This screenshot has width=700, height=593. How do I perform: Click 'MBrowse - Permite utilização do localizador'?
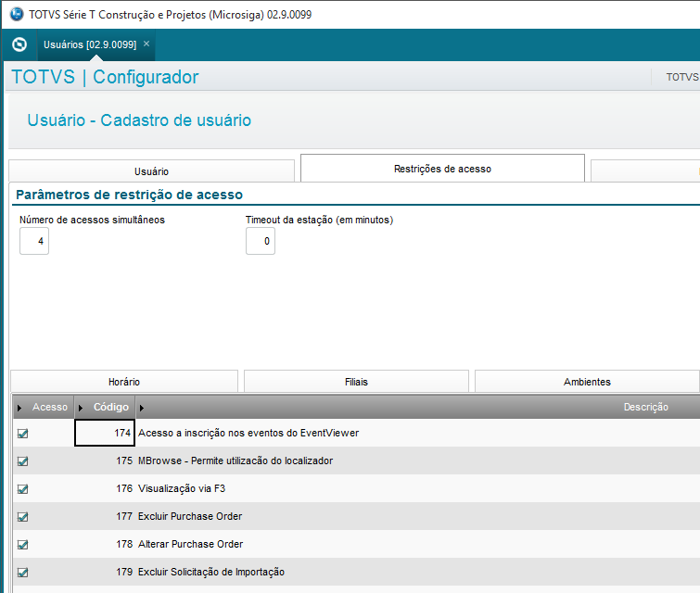pyautogui.click(x=235, y=461)
